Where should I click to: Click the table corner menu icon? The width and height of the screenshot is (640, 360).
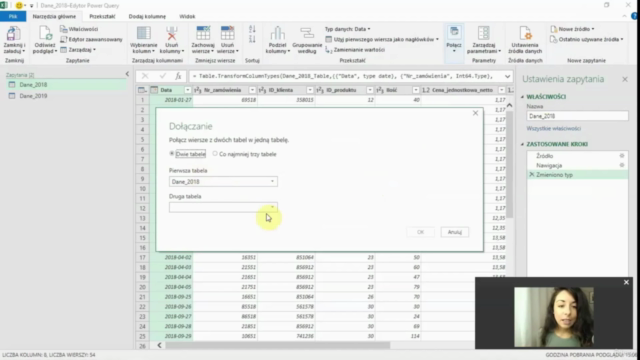142,90
